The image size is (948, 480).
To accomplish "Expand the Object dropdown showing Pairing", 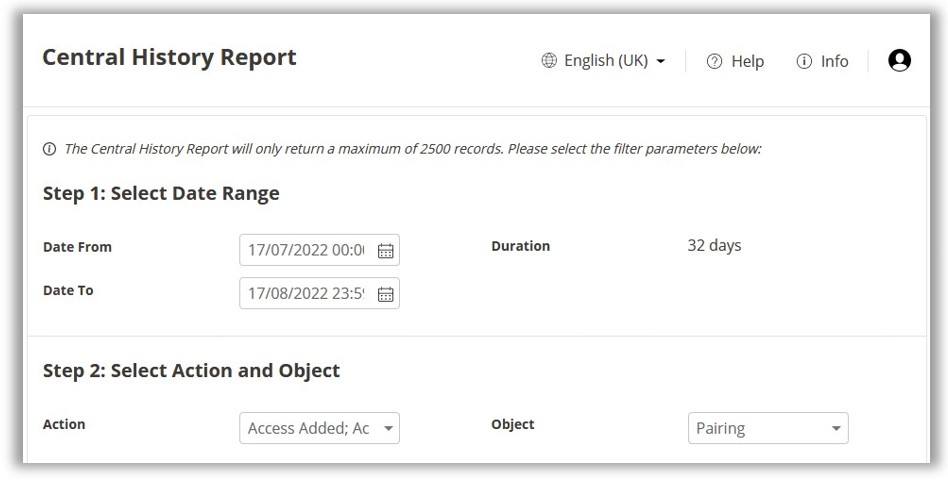I will point(768,428).
